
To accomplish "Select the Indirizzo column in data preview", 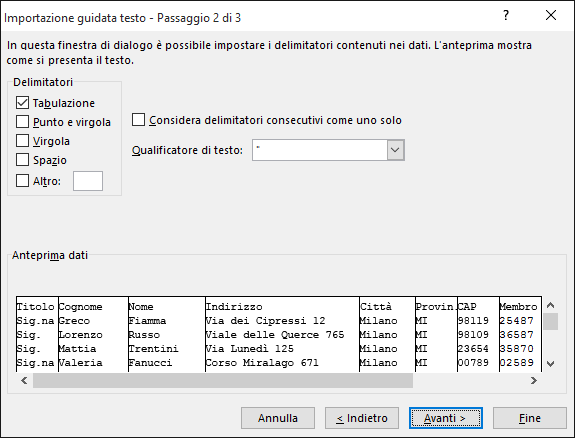I will click(x=282, y=334).
